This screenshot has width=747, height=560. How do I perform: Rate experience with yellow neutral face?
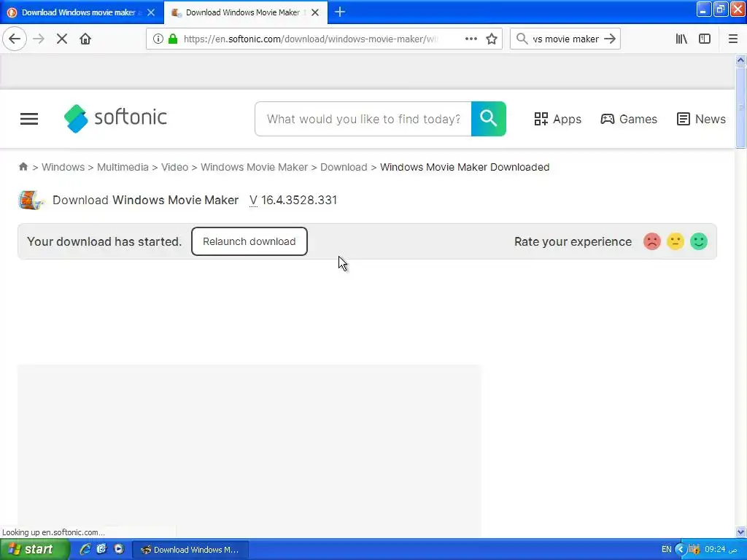pos(675,241)
